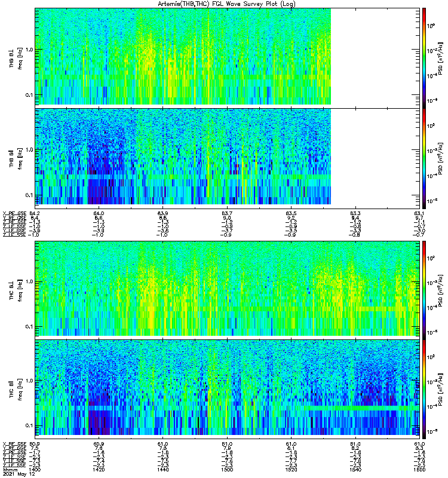Click the THB Y_RE_GSE value '9.4'
This screenshot has width=448, height=478.
click(355, 217)
